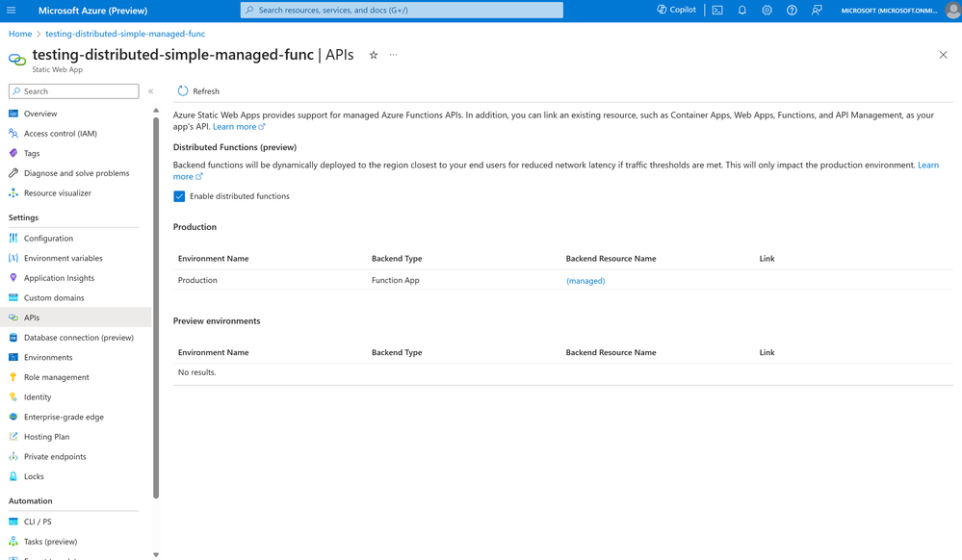962x560 pixels.
Task: Click the Resource visualizer icon
Action: 13,192
